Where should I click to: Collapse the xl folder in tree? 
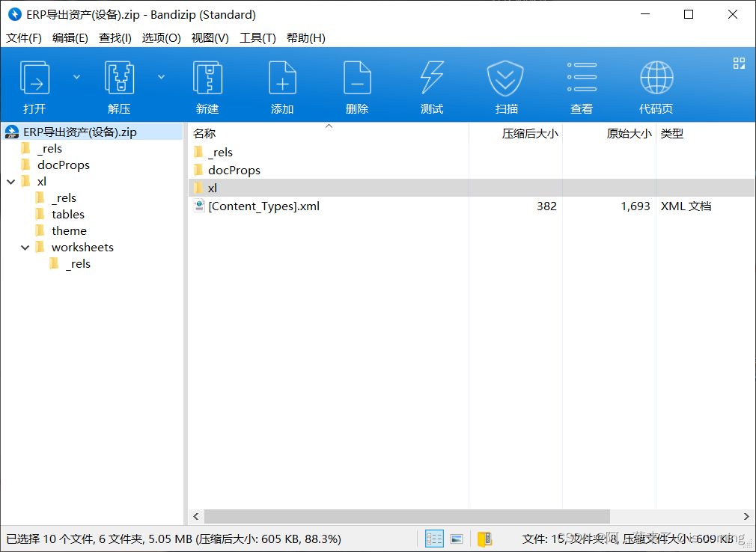[x=11, y=182]
